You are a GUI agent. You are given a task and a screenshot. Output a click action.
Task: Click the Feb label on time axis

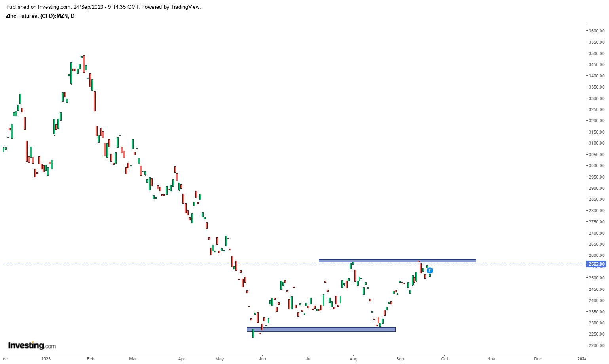(x=91, y=359)
